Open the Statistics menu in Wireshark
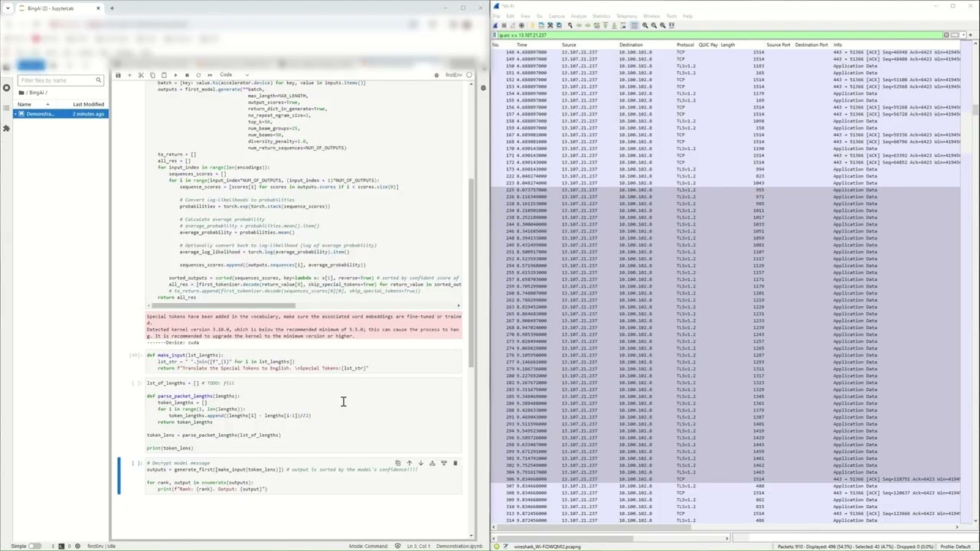980x551 pixels. click(601, 16)
